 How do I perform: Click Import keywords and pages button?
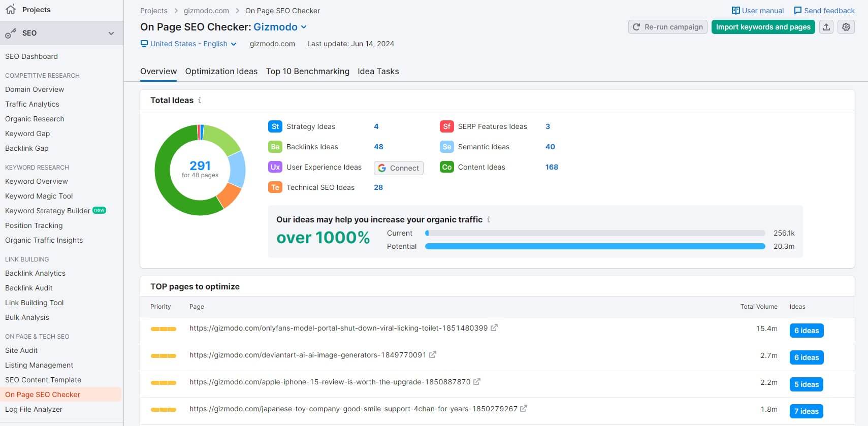763,27
